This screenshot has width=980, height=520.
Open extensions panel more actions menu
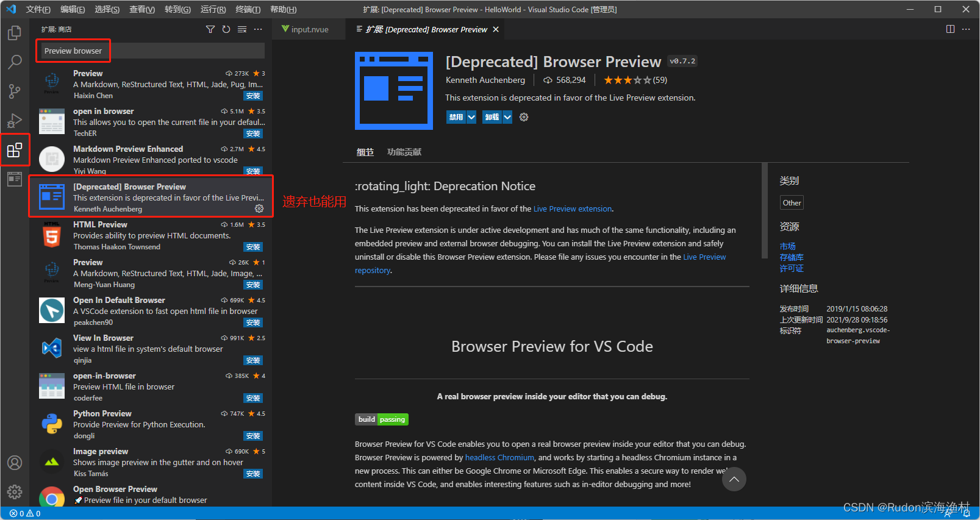point(258,29)
